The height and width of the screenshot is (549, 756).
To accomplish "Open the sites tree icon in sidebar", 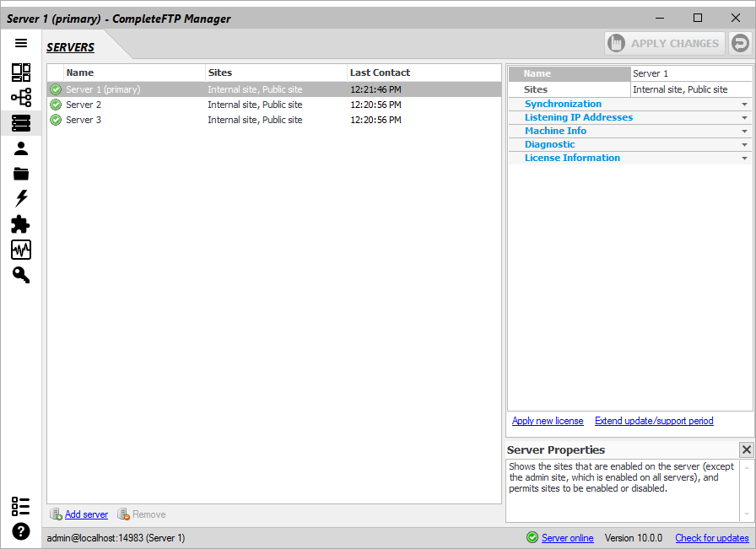I will 21,97.
